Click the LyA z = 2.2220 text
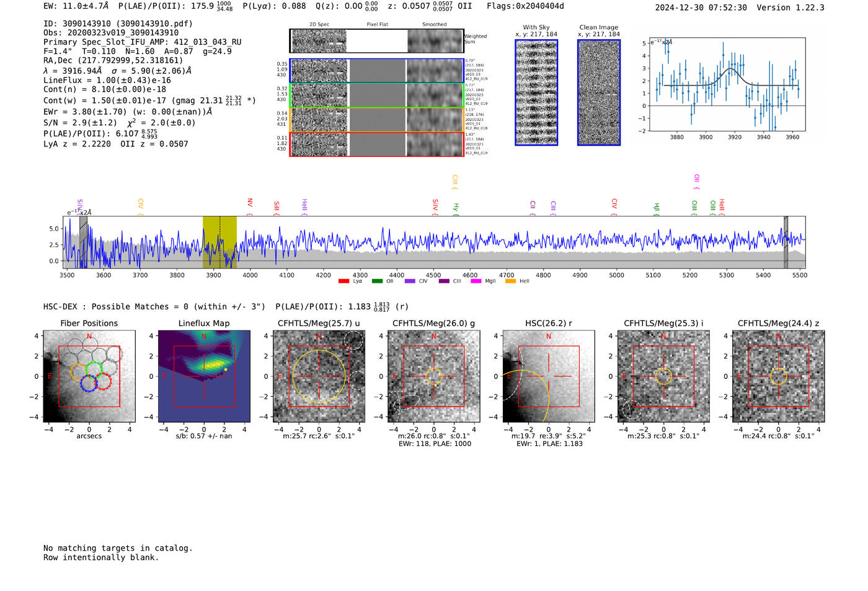Screen dimensions: 868x591 [77, 144]
